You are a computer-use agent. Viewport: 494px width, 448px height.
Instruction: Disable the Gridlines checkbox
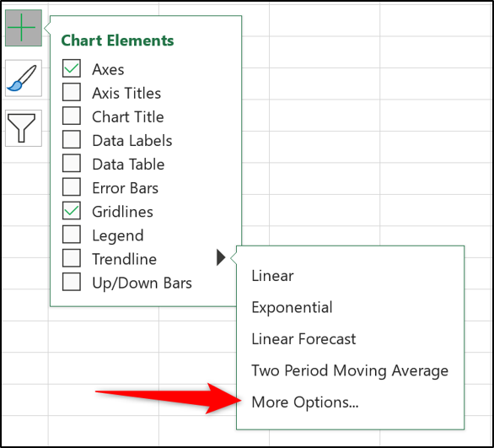click(x=72, y=211)
